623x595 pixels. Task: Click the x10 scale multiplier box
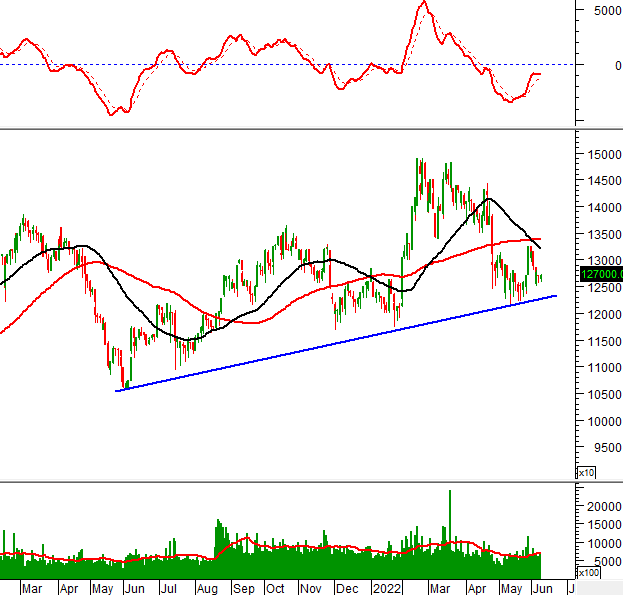click(x=585, y=472)
